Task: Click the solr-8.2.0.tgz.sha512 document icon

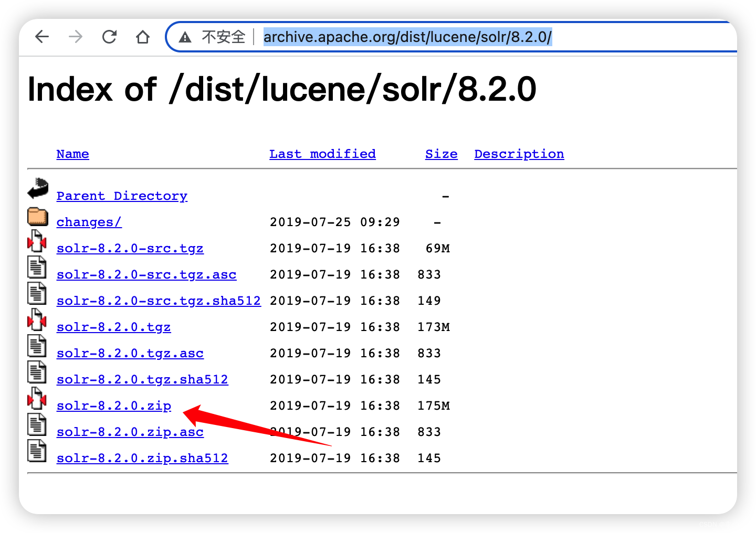Action: click(x=37, y=372)
